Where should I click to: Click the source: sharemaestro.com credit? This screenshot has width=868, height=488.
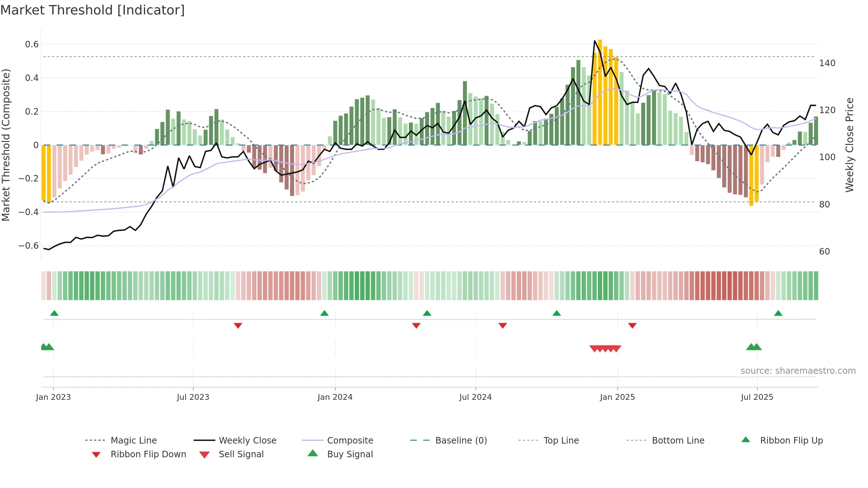(798, 371)
